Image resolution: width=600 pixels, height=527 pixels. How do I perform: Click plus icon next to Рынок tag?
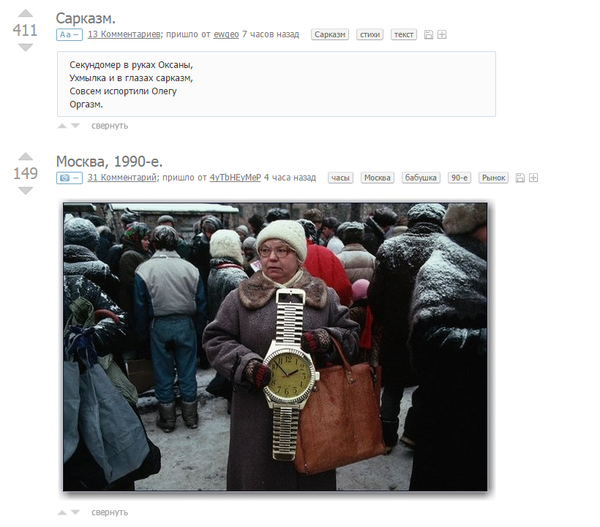(533, 178)
